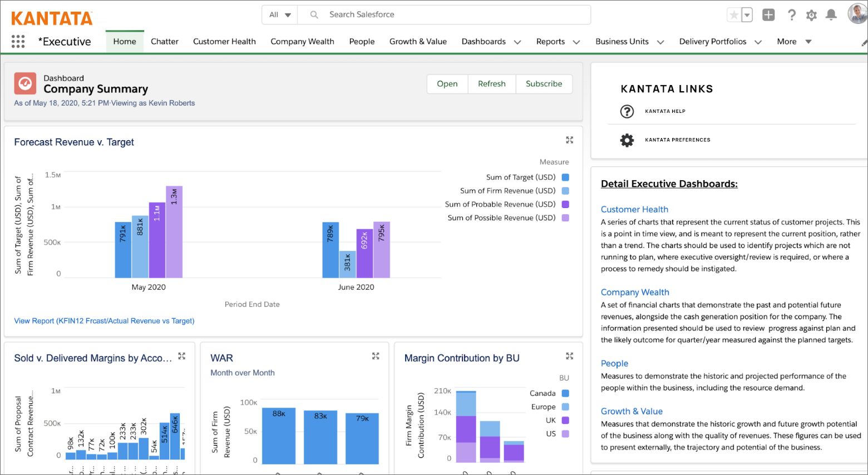Open the Growth & Value tab
This screenshot has width=868, height=475.
(x=418, y=42)
